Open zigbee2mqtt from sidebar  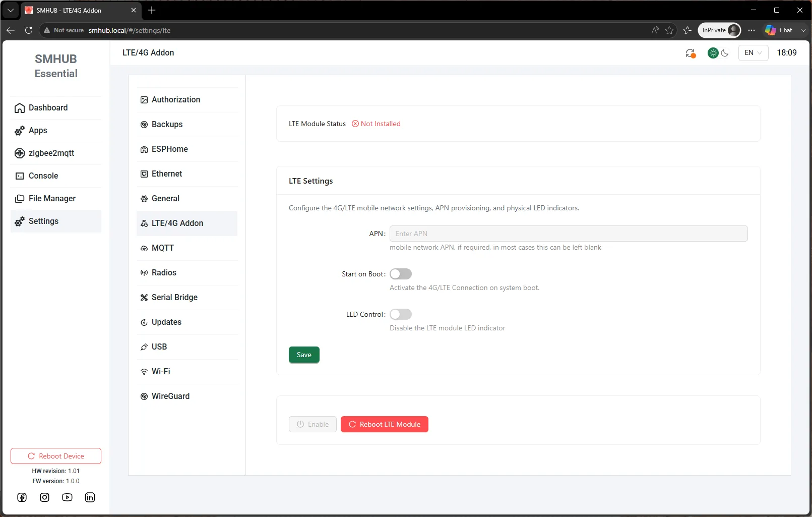[x=55, y=153]
